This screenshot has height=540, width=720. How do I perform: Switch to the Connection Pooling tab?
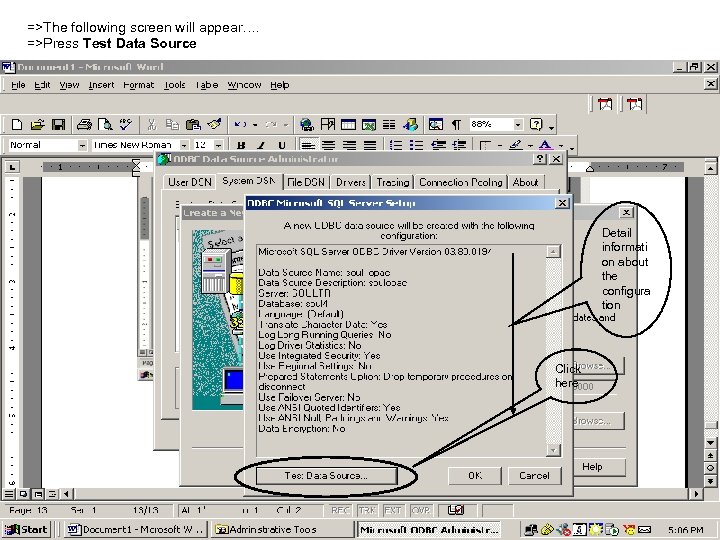pos(461,182)
